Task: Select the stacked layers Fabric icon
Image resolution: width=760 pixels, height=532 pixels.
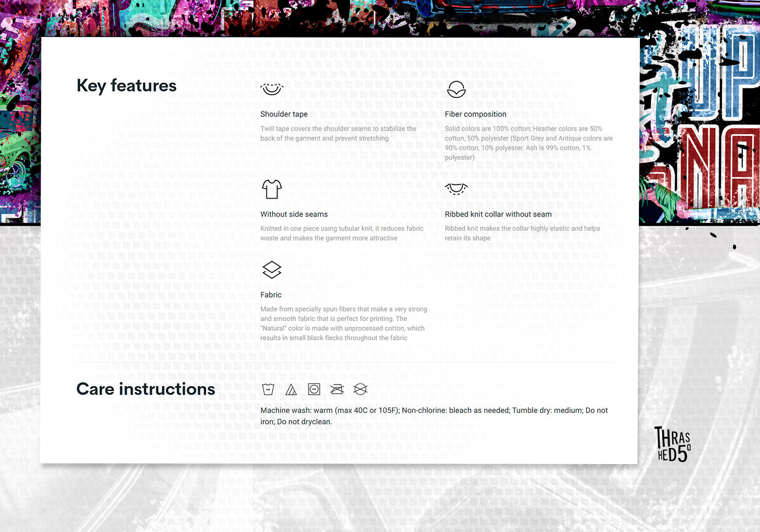Action: [x=272, y=270]
